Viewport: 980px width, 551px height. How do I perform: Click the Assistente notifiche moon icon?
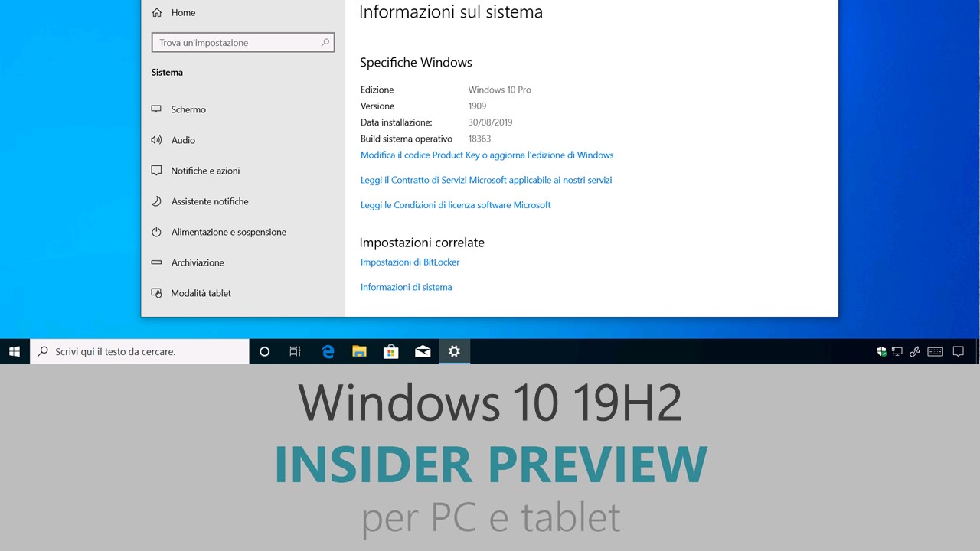coord(156,201)
